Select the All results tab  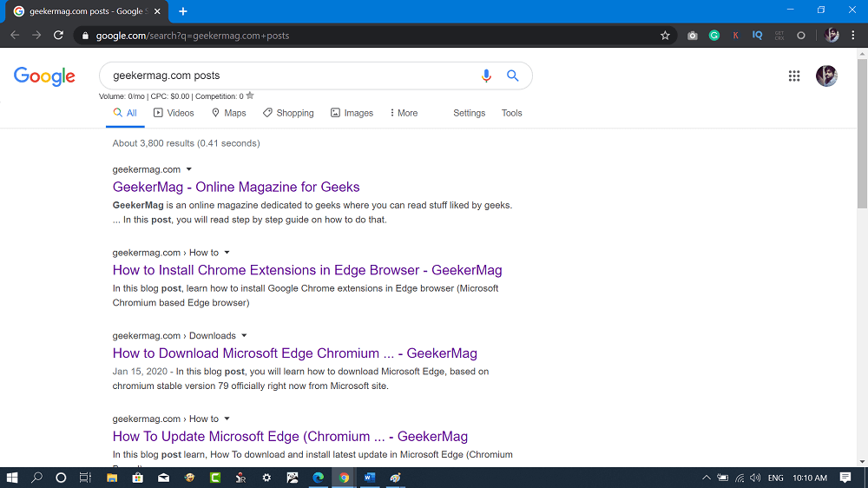125,113
